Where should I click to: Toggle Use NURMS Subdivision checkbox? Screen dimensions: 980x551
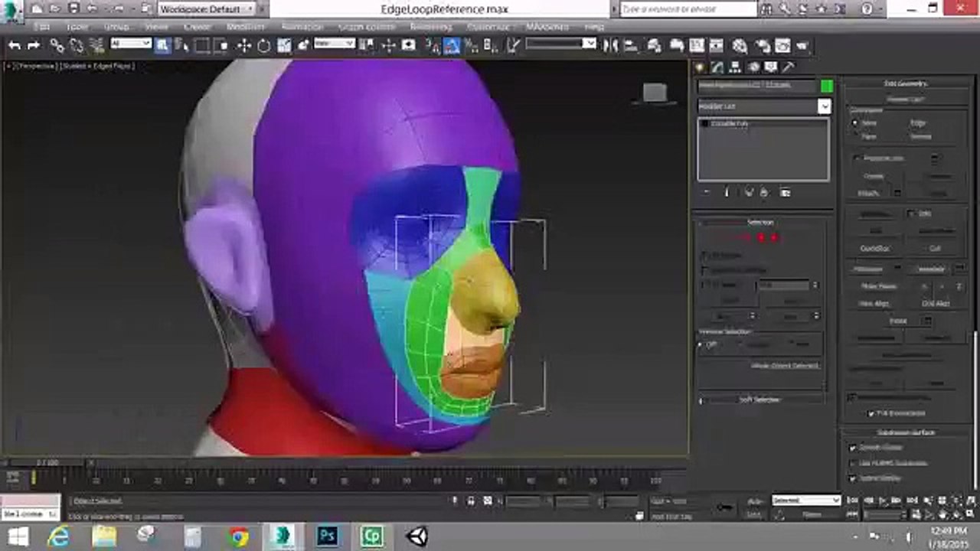pos(853,463)
